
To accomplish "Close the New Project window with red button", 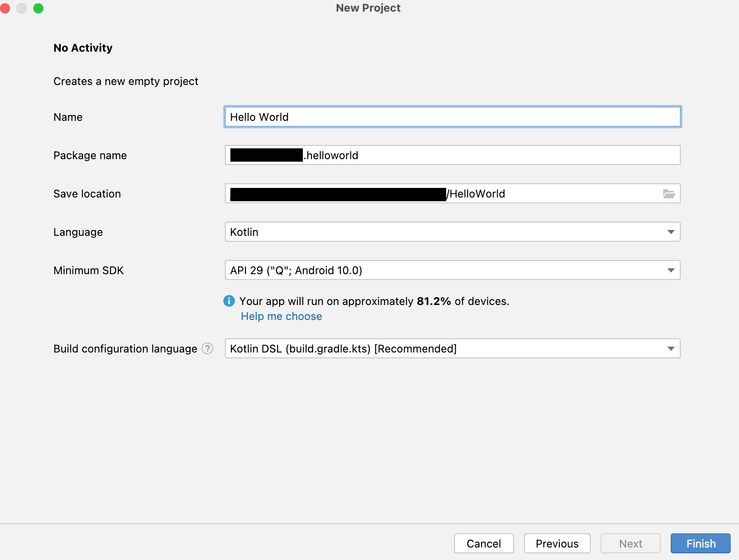I will [x=5, y=8].
